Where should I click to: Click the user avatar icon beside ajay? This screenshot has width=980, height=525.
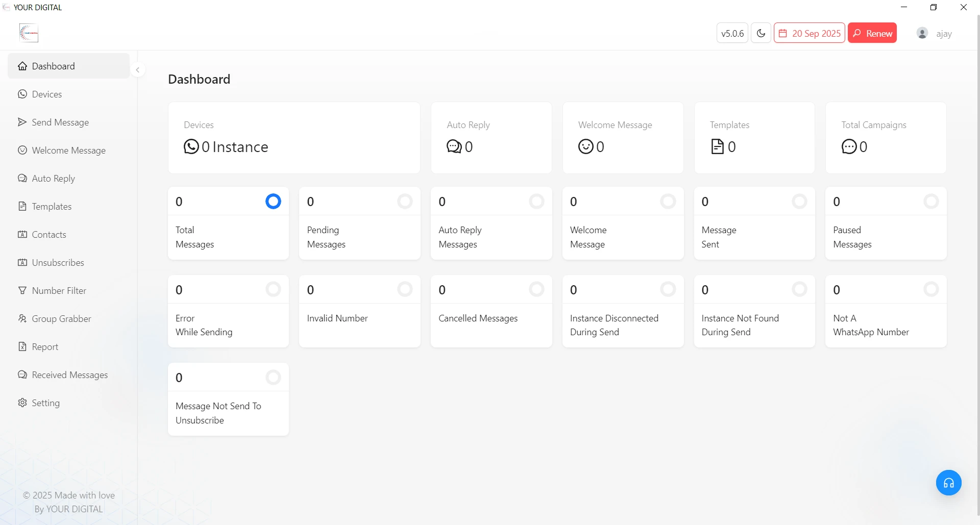tap(922, 33)
